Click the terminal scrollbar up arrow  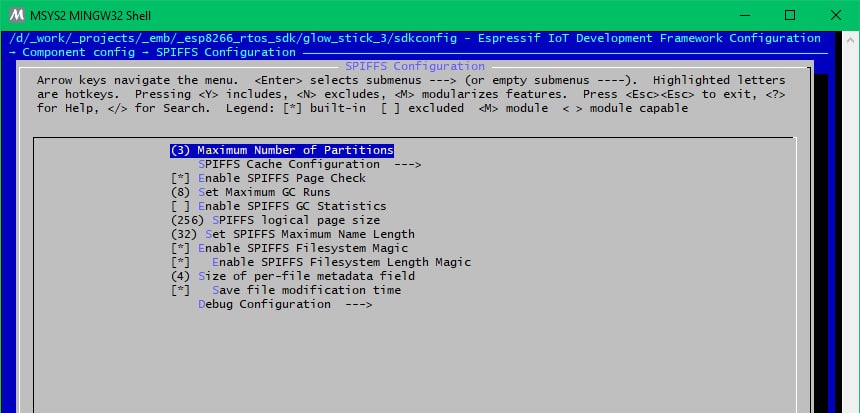click(851, 39)
